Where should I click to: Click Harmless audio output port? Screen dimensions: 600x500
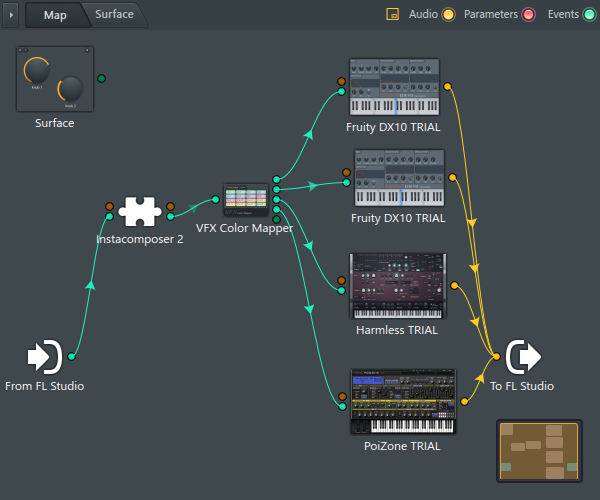(x=454, y=285)
